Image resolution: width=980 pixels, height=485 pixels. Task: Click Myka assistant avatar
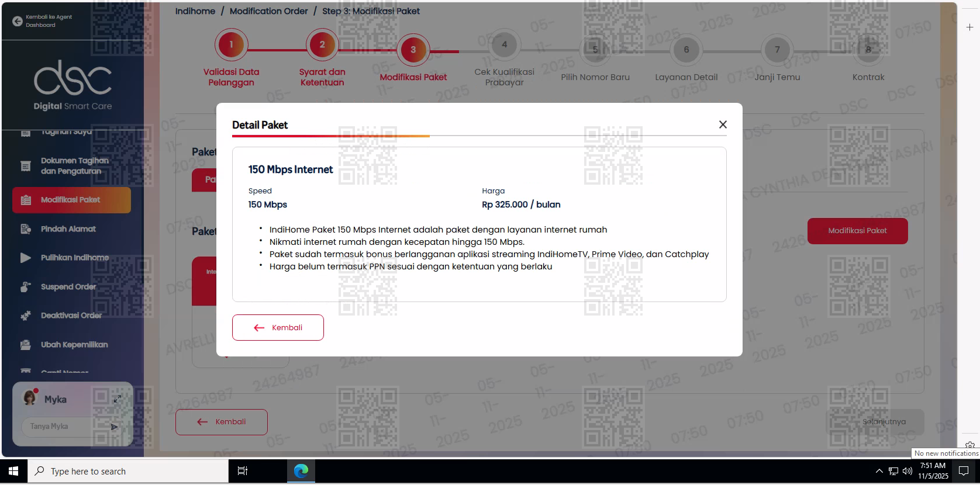[30, 398]
